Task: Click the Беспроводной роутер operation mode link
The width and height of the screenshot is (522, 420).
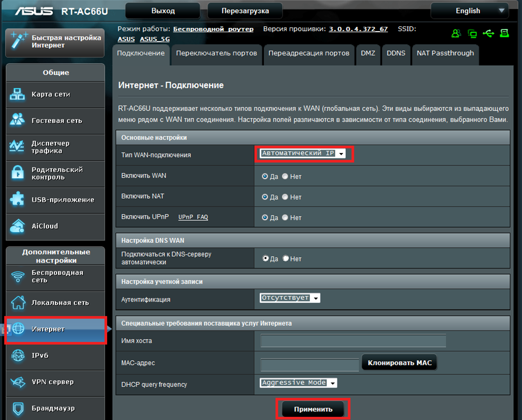Action: 213,29
